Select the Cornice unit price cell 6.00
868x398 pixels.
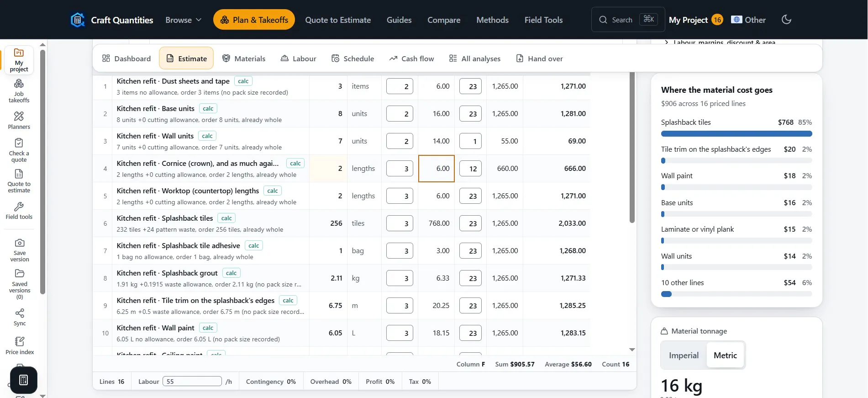click(x=437, y=169)
